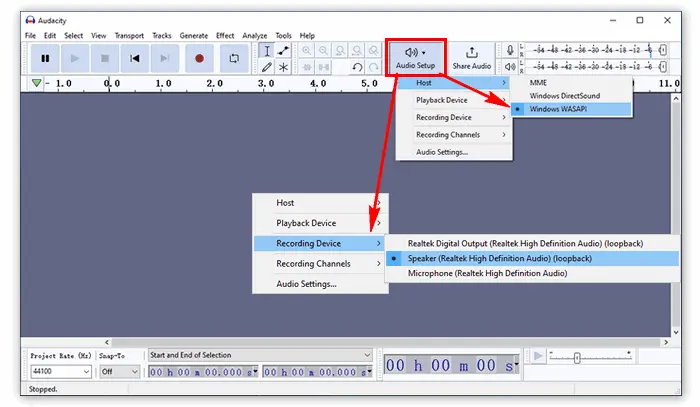
Task: Open the Select menu
Action: pyautogui.click(x=73, y=36)
